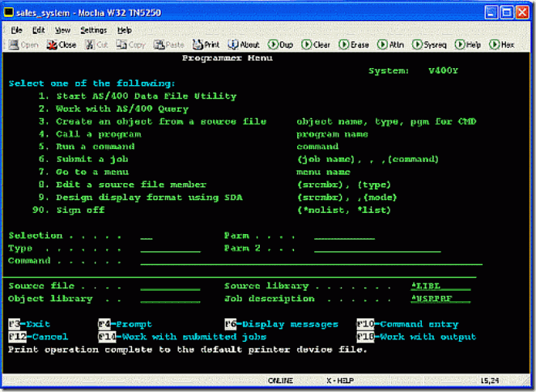
Task: Send the Hex key from toolbar
Action: pos(501,45)
